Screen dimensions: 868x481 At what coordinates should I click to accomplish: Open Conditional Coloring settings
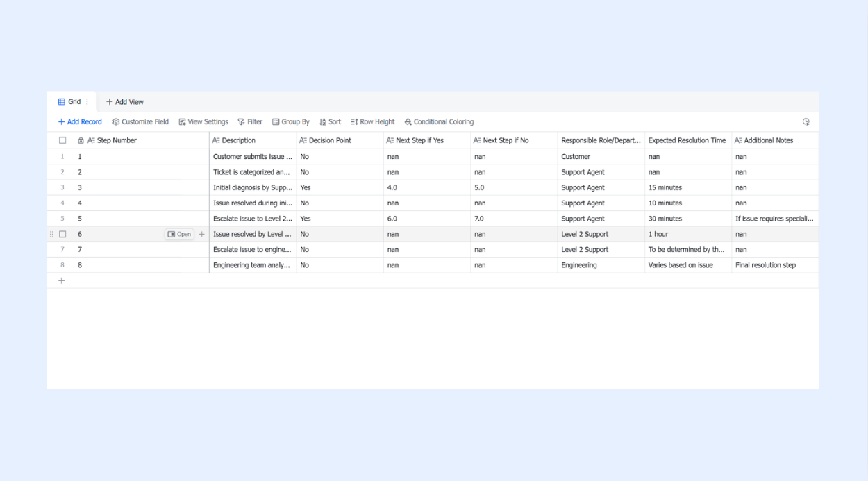click(x=439, y=121)
